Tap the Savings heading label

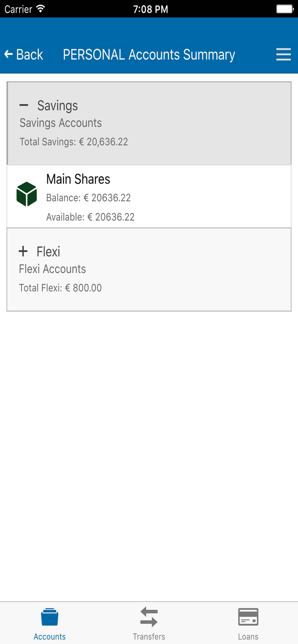point(57,106)
